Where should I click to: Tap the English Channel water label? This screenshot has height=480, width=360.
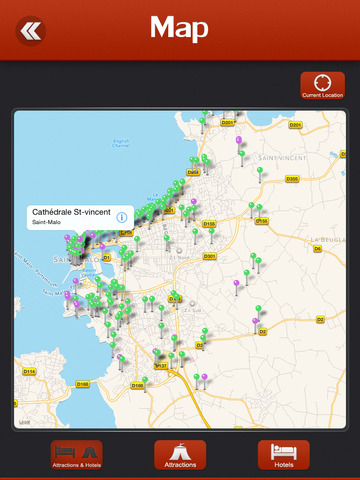pos(121,143)
